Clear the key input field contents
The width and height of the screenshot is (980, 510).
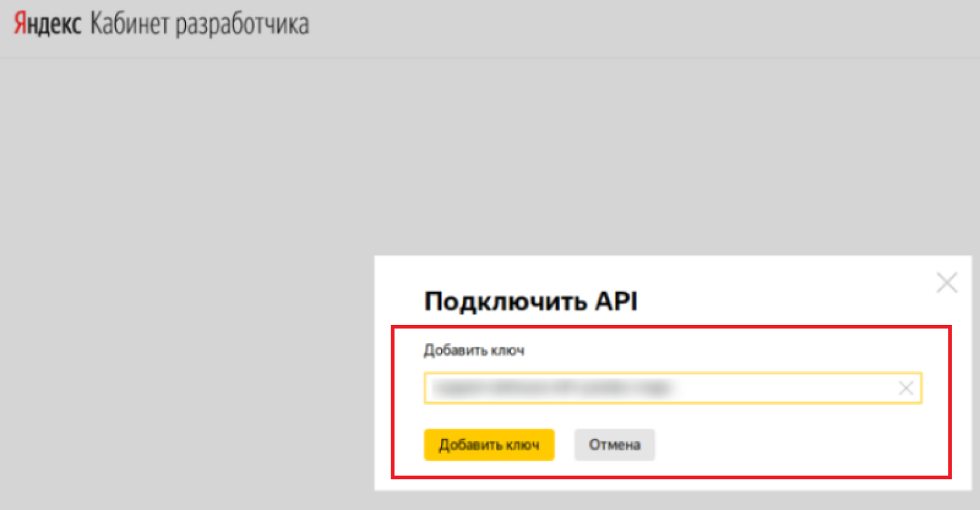pos(906,388)
